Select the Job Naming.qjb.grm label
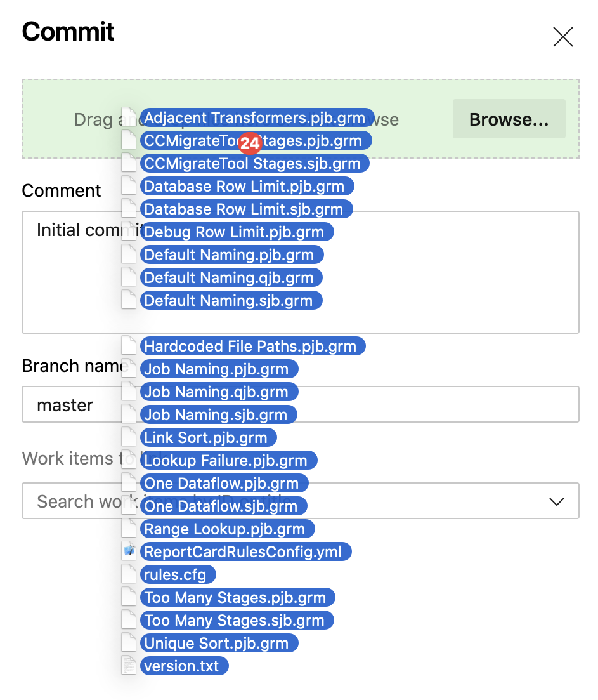This screenshot has width=598, height=700. pos(216,392)
